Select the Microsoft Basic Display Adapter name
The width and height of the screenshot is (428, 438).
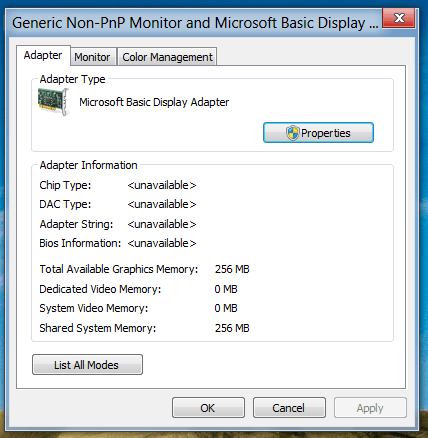tap(154, 102)
